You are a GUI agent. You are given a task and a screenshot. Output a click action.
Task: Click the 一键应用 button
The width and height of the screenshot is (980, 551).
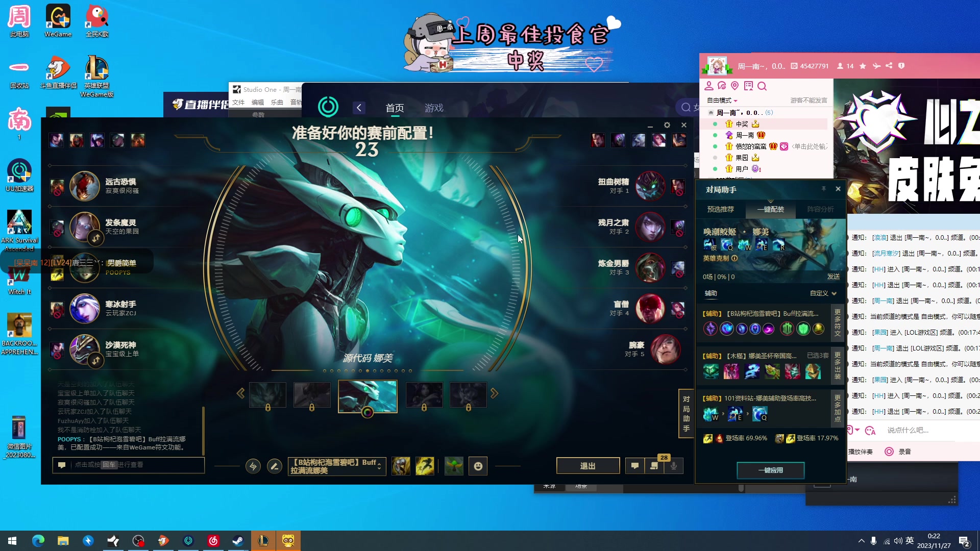pyautogui.click(x=770, y=470)
